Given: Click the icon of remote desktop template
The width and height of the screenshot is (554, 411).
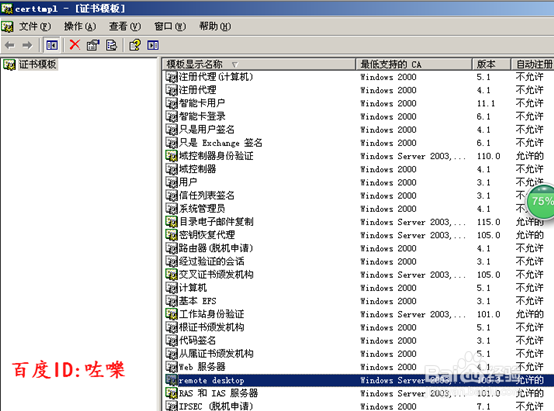Looking at the screenshot, I should [x=171, y=380].
